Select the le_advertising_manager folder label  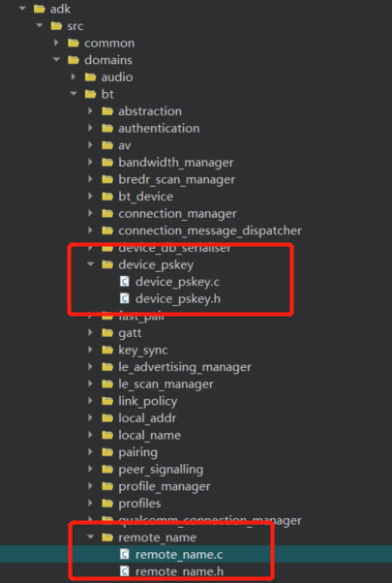(x=185, y=367)
